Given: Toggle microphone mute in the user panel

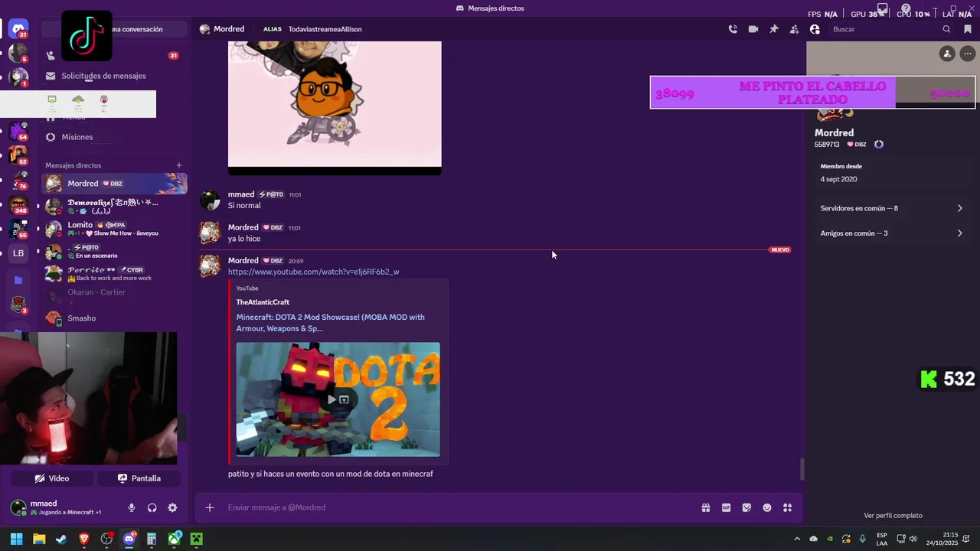Looking at the screenshot, I should 132,507.
